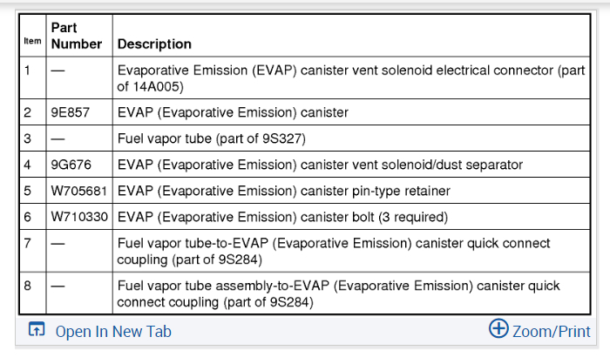Click the Description column header
The height and width of the screenshot is (364, 610).
click(x=154, y=44)
